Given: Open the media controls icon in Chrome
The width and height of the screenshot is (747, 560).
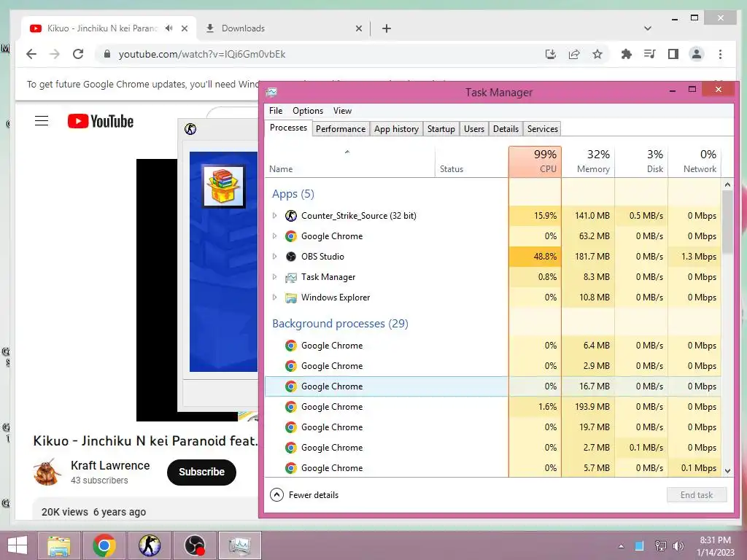Looking at the screenshot, I should coord(650,54).
